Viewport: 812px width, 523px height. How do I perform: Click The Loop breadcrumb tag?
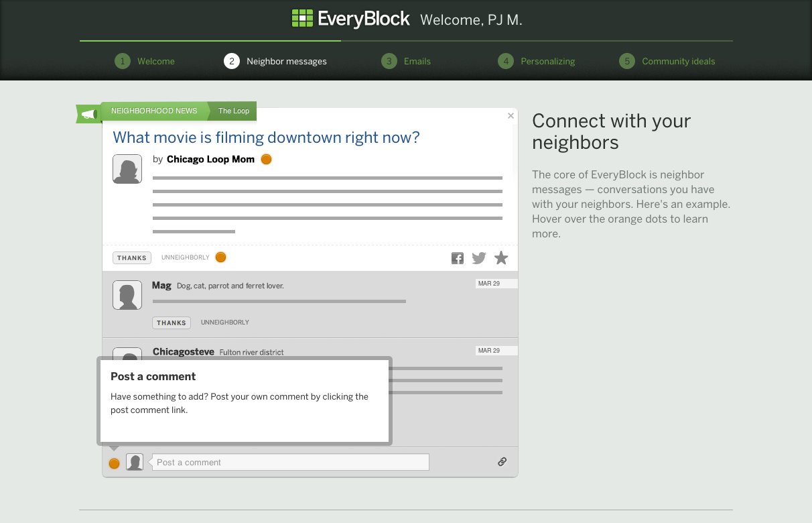pyautogui.click(x=234, y=111)
